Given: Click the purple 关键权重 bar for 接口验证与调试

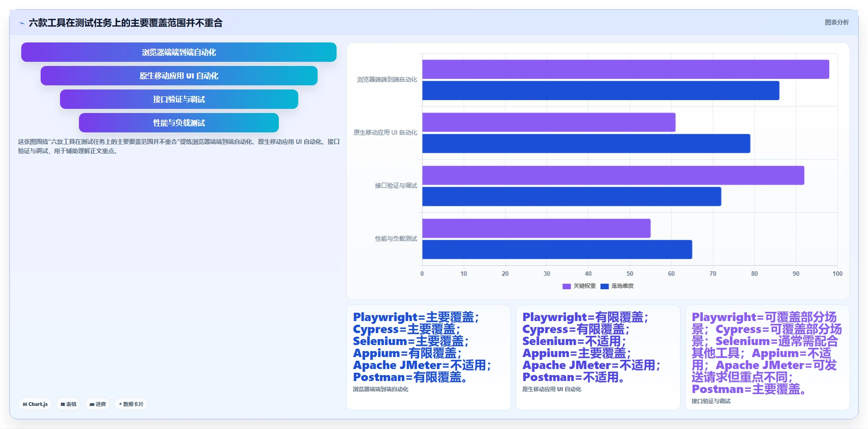Looking at the screenshot, I should 613,175.
